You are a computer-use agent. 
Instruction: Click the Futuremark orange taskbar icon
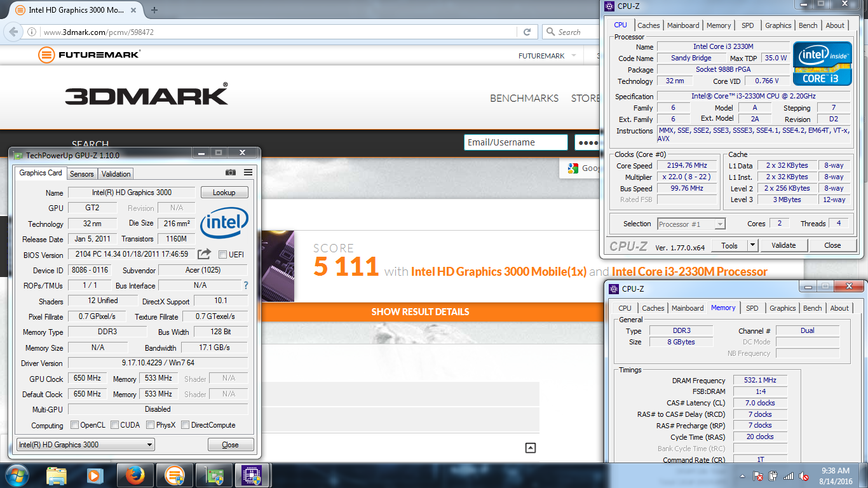coord(174,475)
